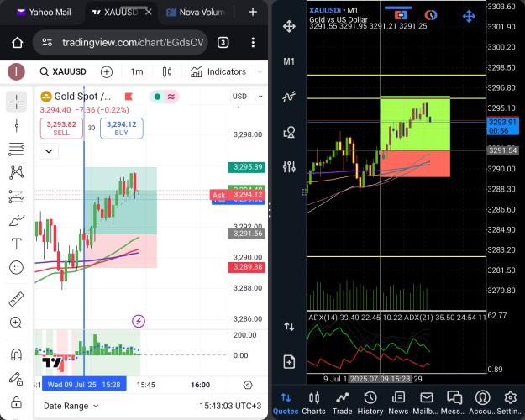Select the Text annotation tool

click(17, 244)
